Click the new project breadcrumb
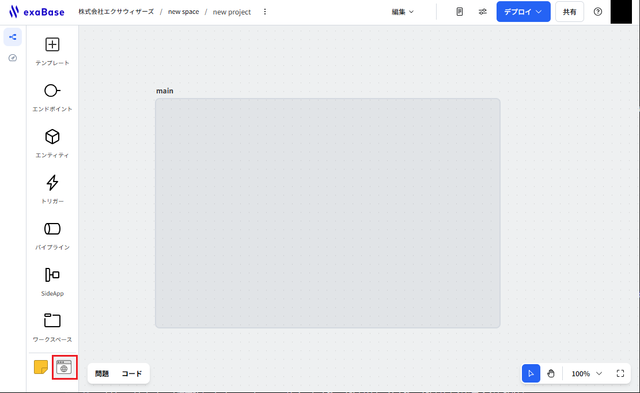Screen dimensions: 640x393 [231, 12]
